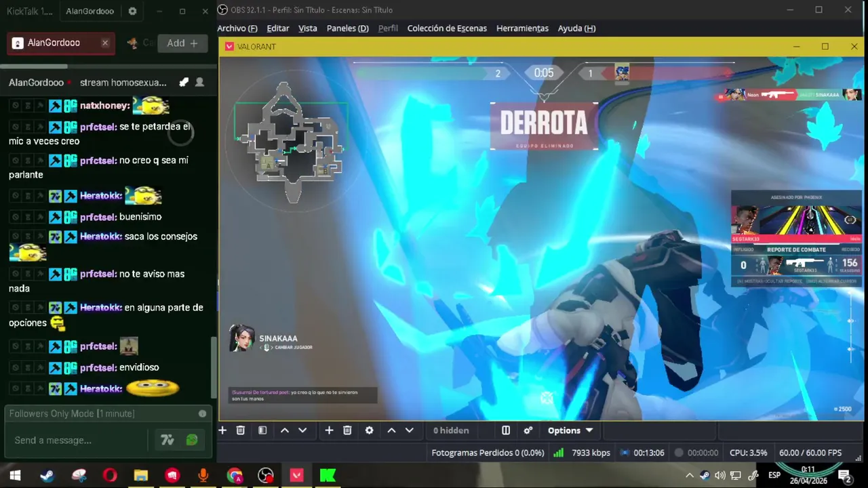Viewport: 868px width, 488px height.
Task: Open the volume control in the tray
Action: click(720, 476)
